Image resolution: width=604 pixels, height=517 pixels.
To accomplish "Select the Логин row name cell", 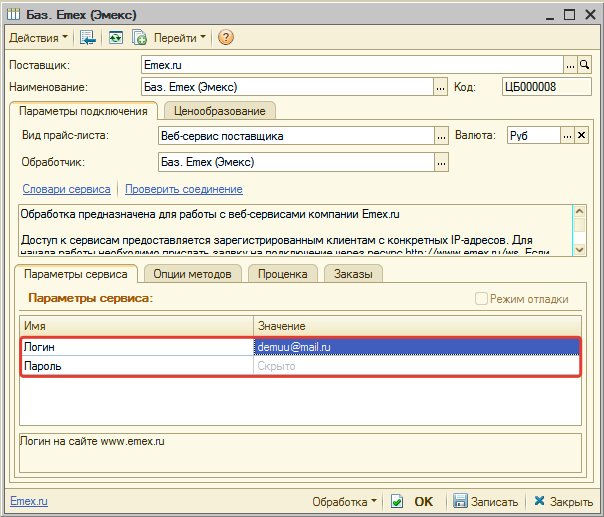I will tap(138, 347).
